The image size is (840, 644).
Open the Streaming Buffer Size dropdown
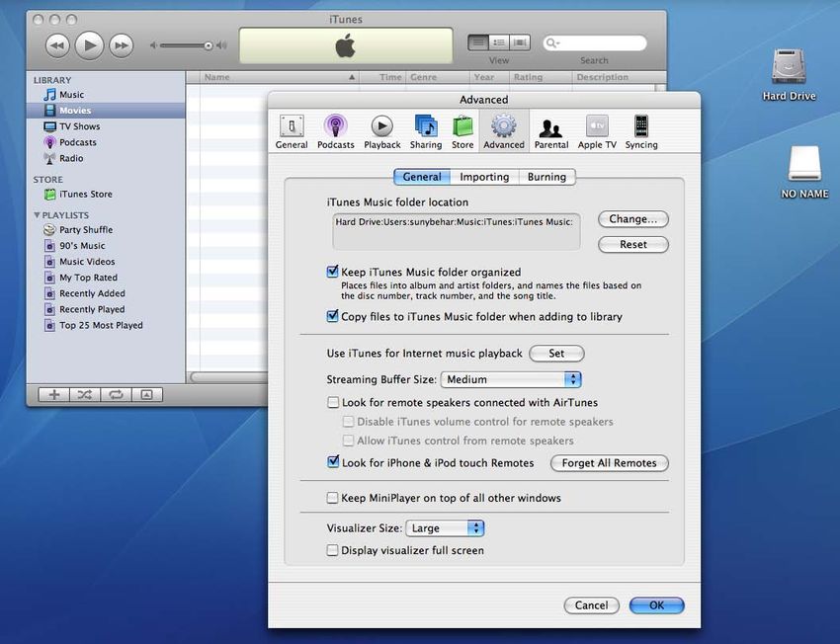pyautogui.click(x=511, y=379)
